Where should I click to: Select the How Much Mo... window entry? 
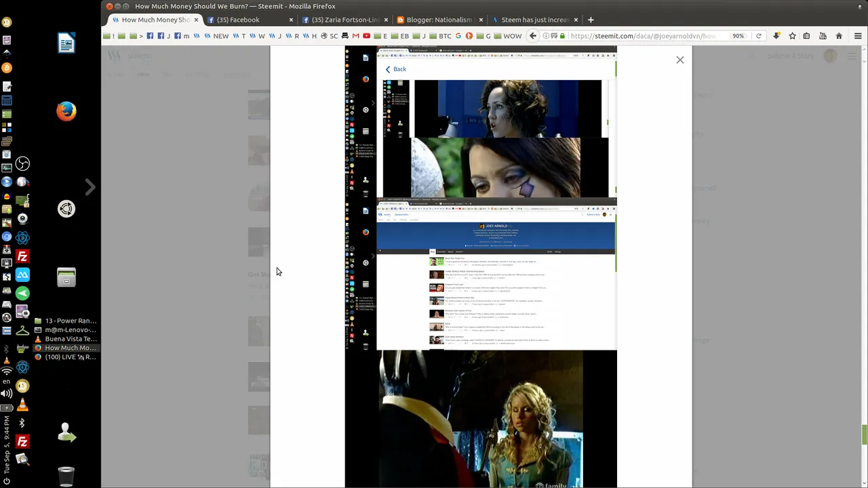tap(66, 348)
